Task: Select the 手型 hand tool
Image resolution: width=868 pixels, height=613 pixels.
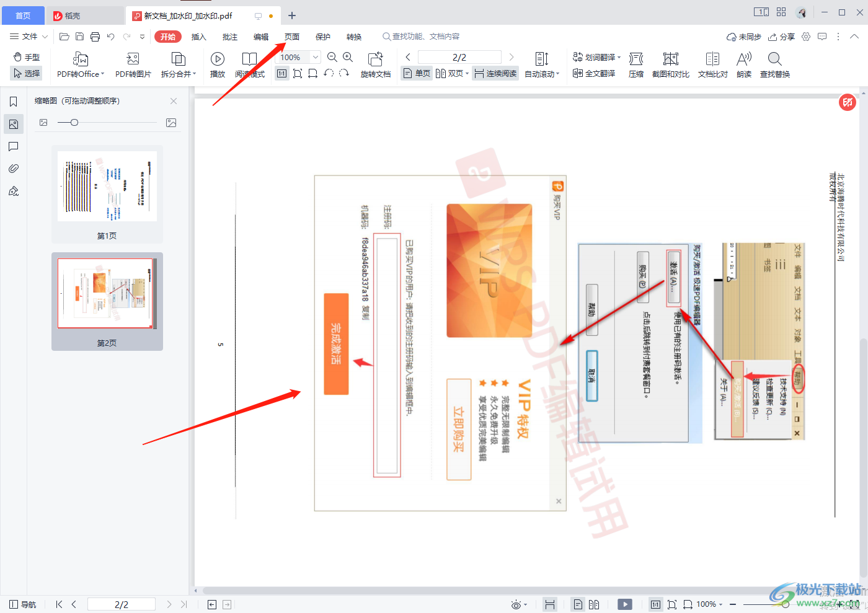Action: (27, 57)
